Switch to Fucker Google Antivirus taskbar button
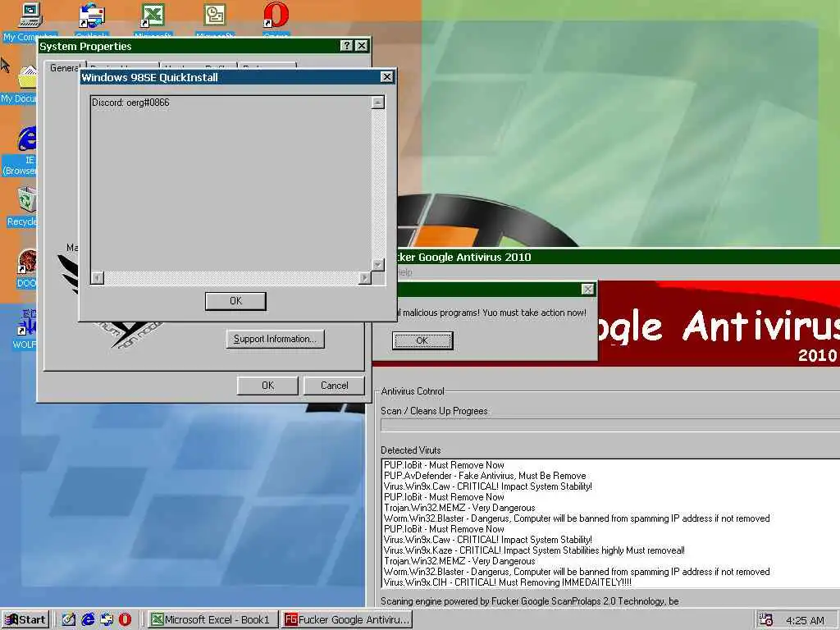 pyautogui.click(x=347, y=620)
